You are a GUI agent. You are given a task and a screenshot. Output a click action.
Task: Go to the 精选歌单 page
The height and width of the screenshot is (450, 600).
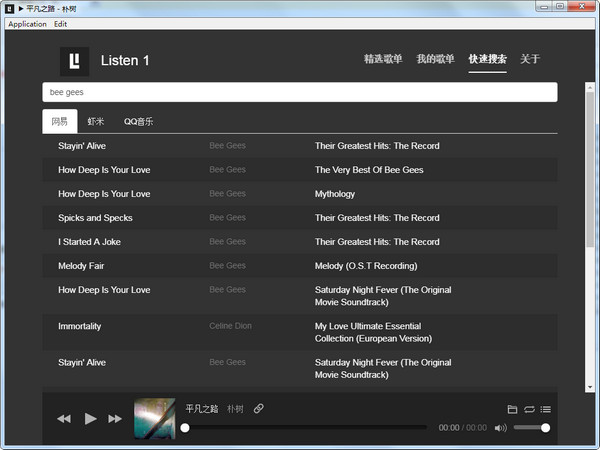(x=383, y=59)
